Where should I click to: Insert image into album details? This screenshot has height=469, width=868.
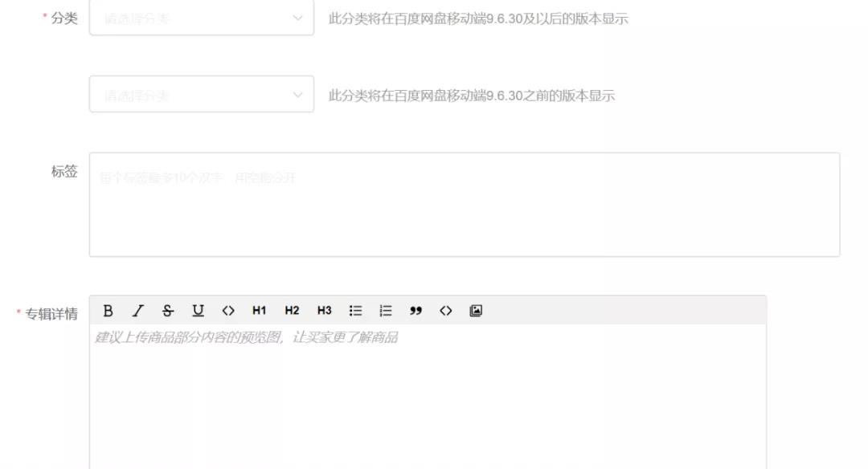click(476, 311)
